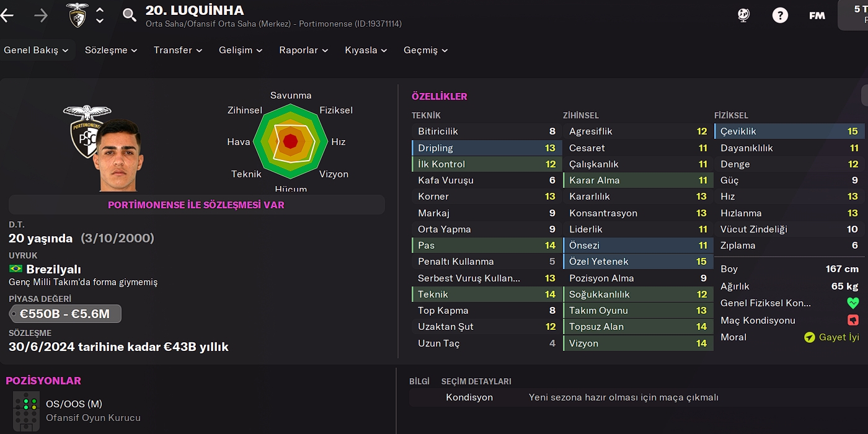
Task: Open the Sözleşme dropdown menu
Action: (111, 50)
